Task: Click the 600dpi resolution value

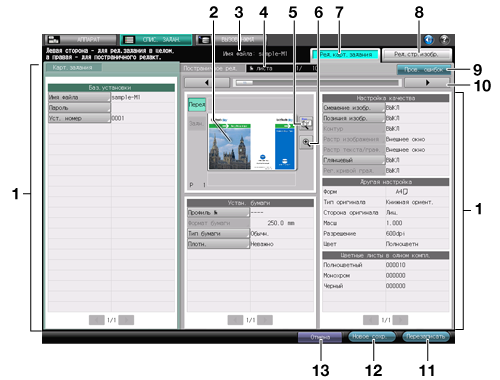Action: [395, 233]
